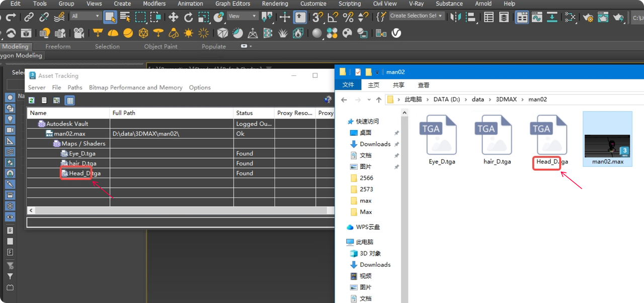This screenshot has height=303, width=644.
Task: Toggle the Keyboard Shortcut Override button
Action: point(300,17)
